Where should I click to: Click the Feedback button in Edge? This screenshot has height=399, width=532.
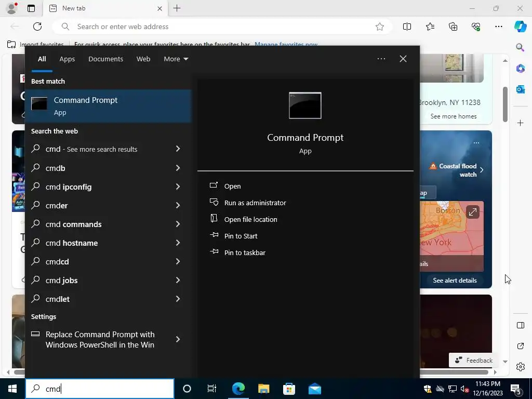click(474, 361)
